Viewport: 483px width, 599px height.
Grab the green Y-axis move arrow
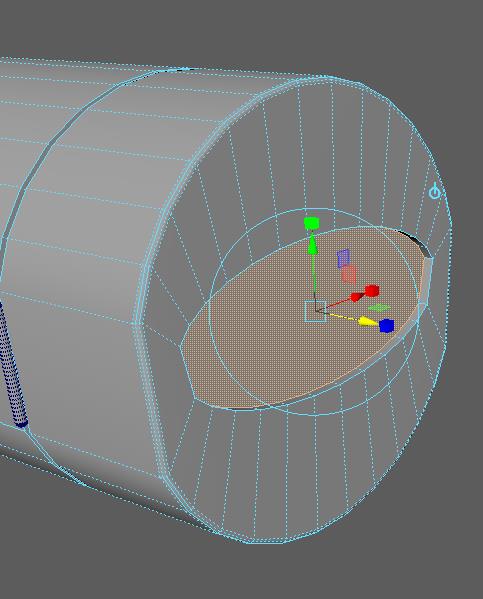pyautogui.click(x=313, y=244)
